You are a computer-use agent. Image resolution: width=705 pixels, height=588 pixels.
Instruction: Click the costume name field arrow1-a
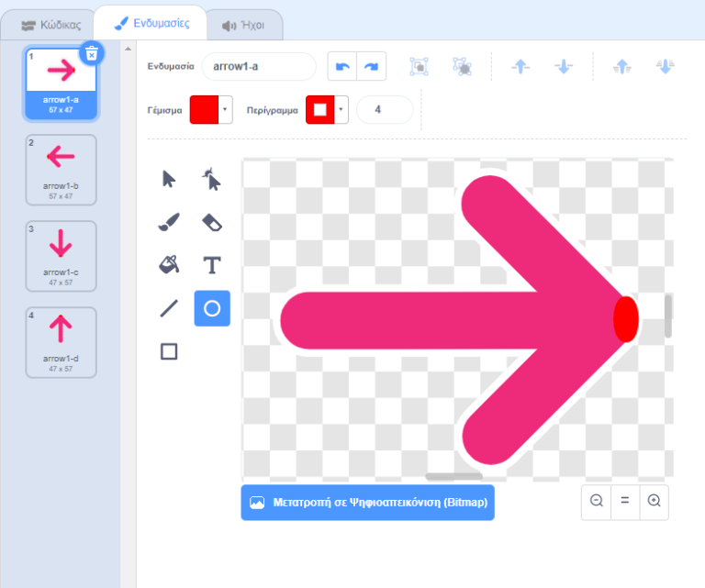coord(259,66)
